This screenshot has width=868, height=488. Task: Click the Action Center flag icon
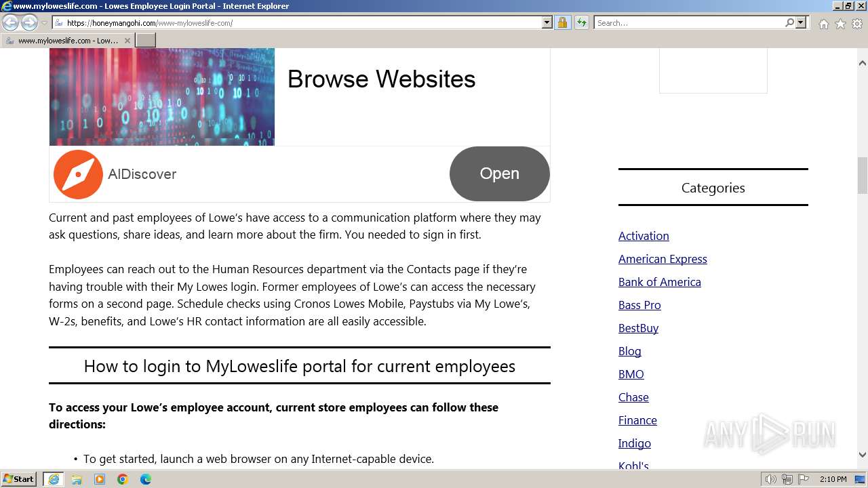point(804,479)
